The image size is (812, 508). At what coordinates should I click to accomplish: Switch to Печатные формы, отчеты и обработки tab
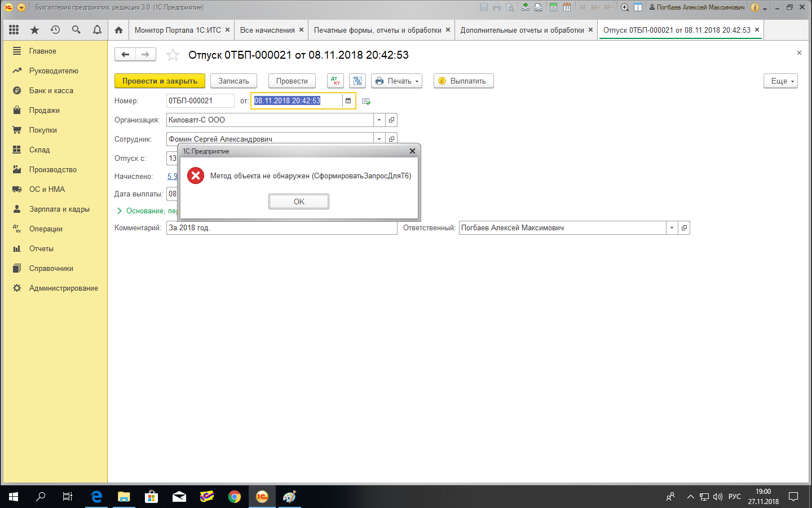pyautogui.click(x=377, y=30)
